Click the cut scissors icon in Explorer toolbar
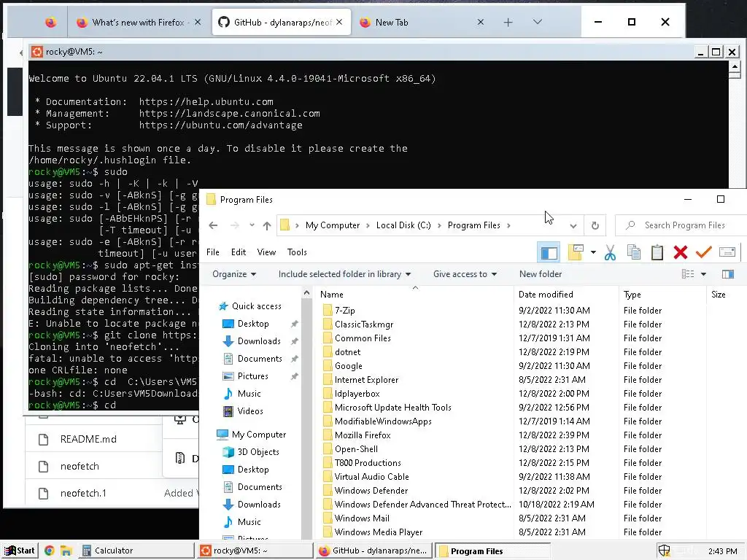 [610, 252]
